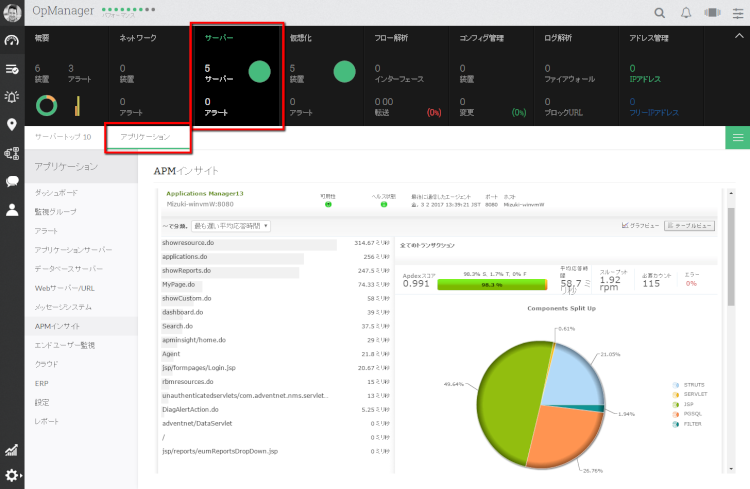Collapse the top summary panel chevron
This screenshot has height=489, width=750.
[738, 36]
